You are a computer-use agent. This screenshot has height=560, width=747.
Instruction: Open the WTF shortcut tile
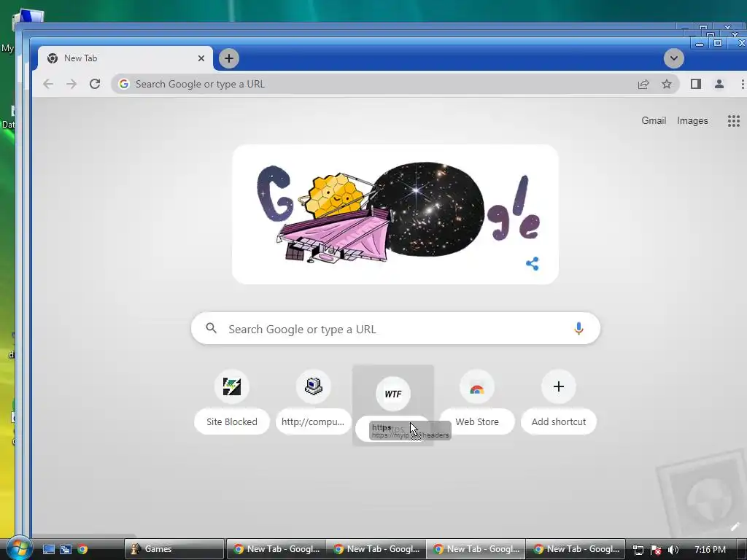393,405
